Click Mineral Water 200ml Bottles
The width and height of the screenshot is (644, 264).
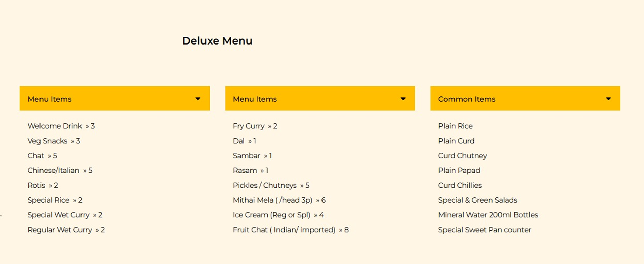[488, 215]
